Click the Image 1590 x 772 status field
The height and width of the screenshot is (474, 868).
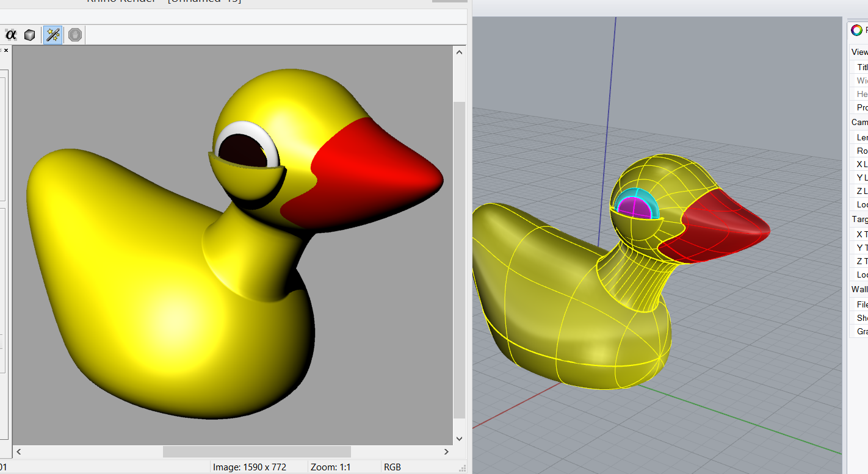[x=249, y=467]
